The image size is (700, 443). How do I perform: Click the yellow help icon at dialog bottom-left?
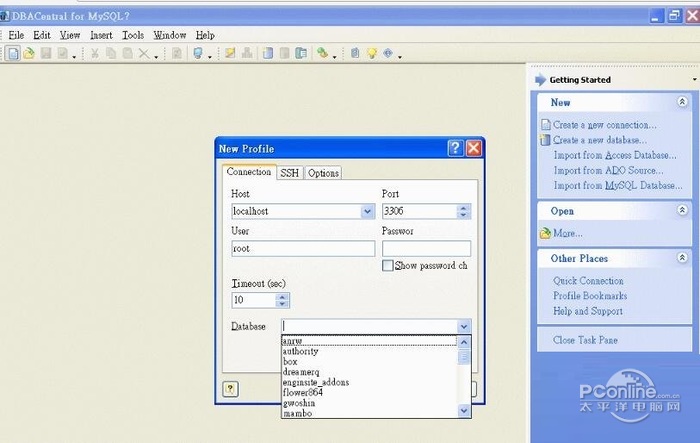coord(230,389)
